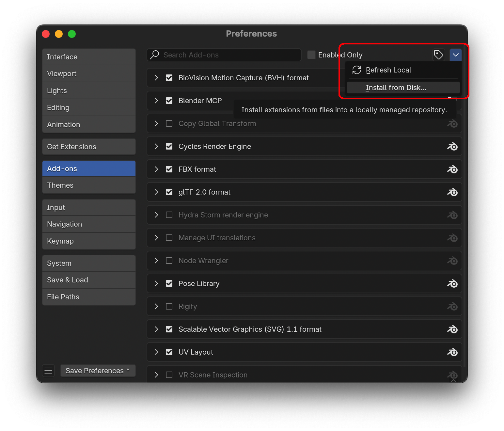Click the Blender logo on Rigify row
Image resolution: width=504 pixels, height=431 pixels.
pos(452,306)
